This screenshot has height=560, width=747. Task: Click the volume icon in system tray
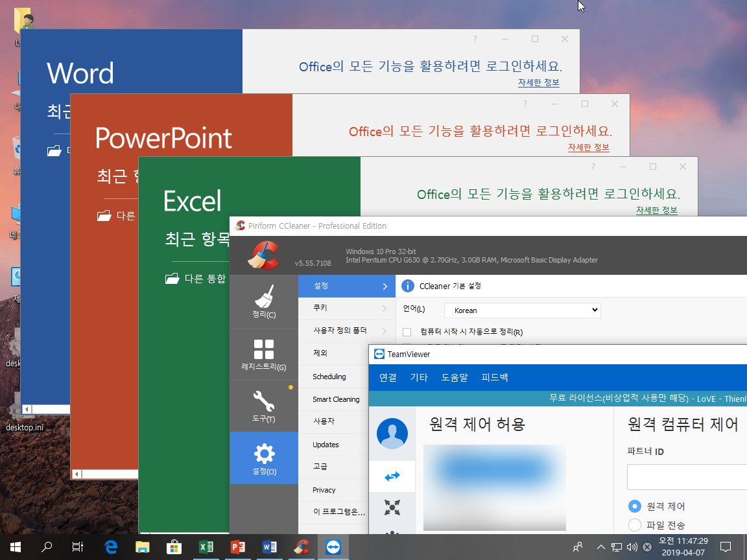tap(632, 547)
